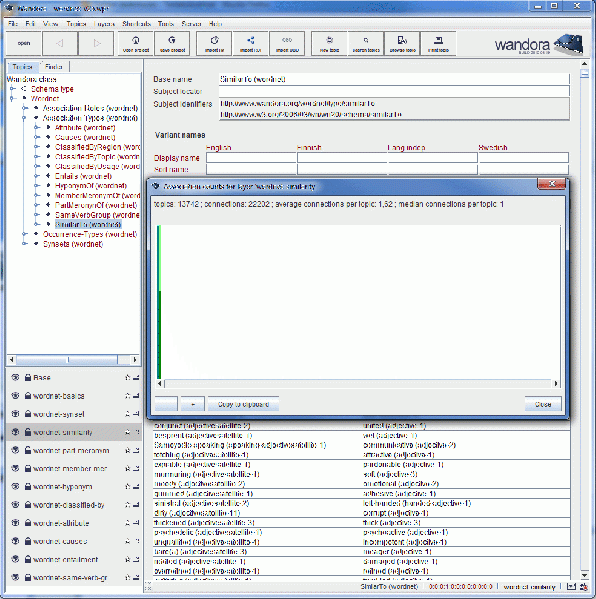Click the save project toolbar icon
The height and width of the screenshot is (599, 596).
(x=172, y=43)
